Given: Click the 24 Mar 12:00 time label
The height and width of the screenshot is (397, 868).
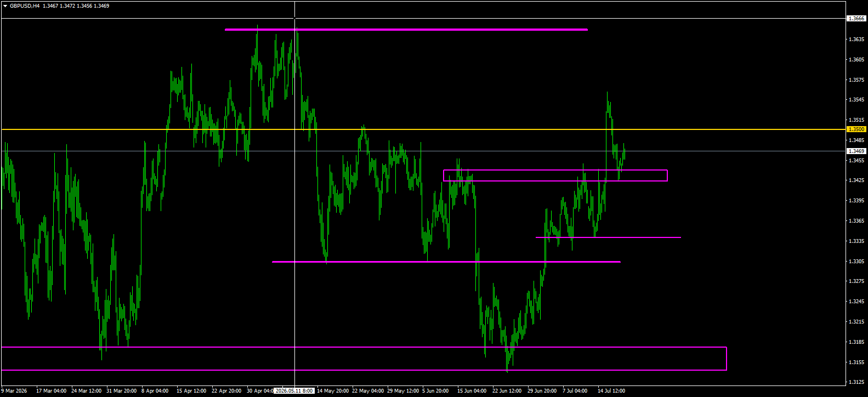Looking at the screenshot, I should [x=87, y=391].
